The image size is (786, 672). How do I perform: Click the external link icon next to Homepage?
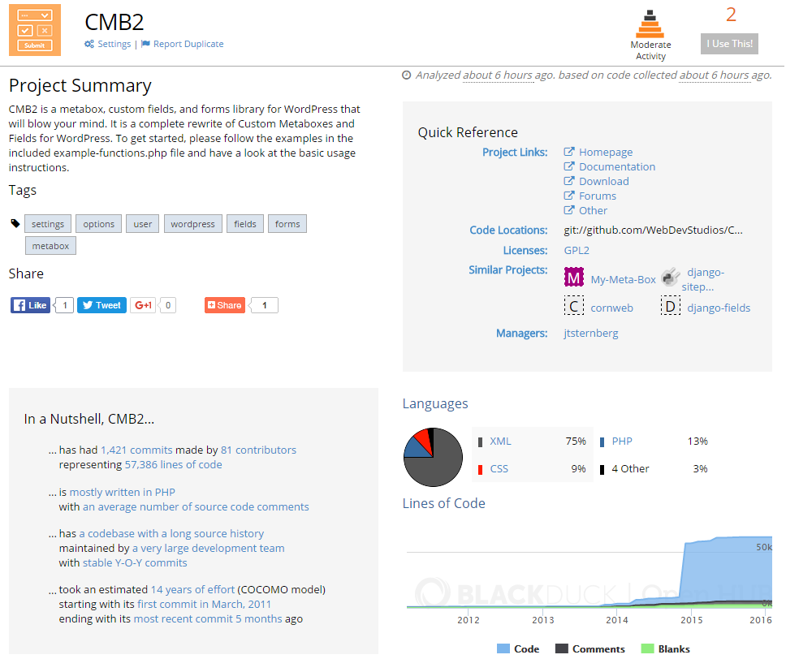click(x=569, y=151)
